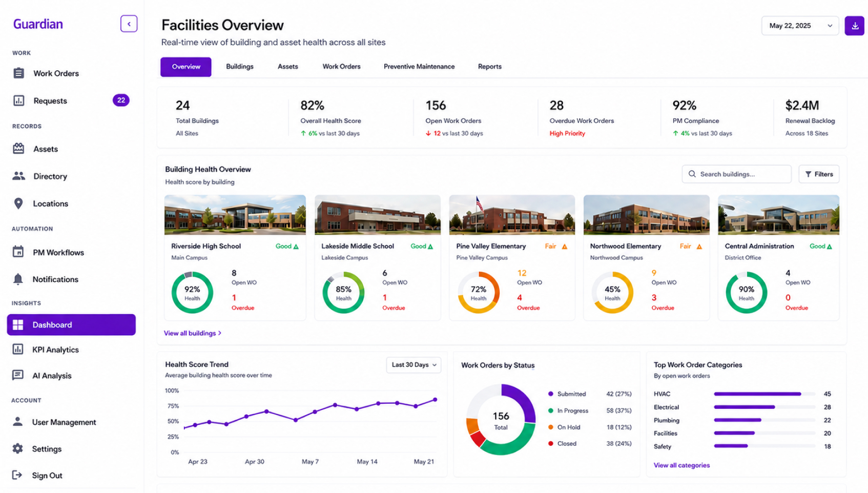Click the Assets icon in sidebar

click(18, 149)
